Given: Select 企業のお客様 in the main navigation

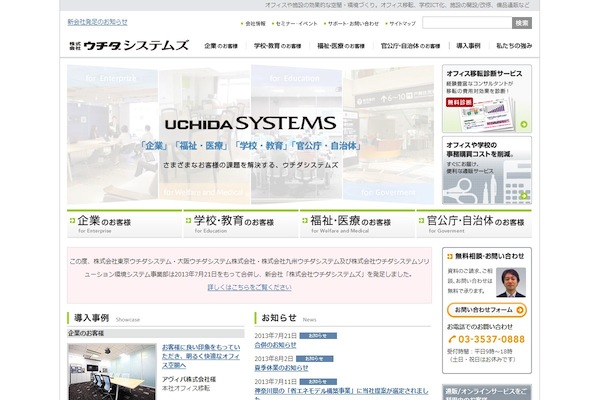Looking at the screenshot, I should (x=221, y=46).
